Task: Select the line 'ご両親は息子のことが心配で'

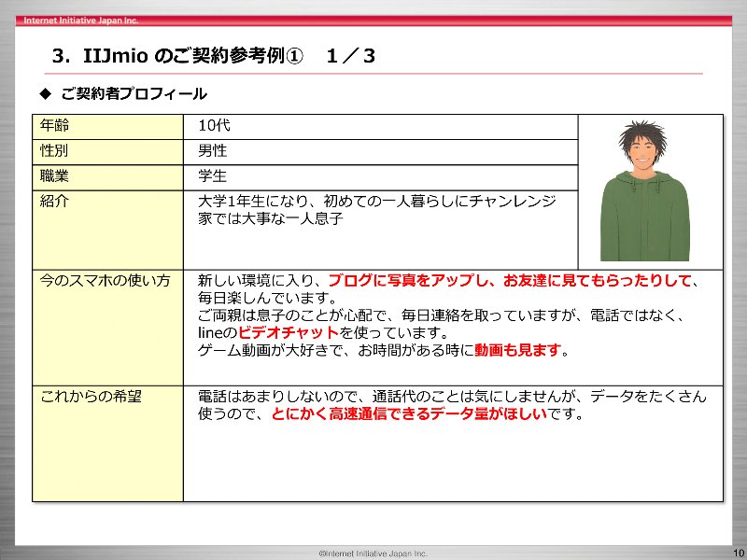Action: [x=292, y=315]
